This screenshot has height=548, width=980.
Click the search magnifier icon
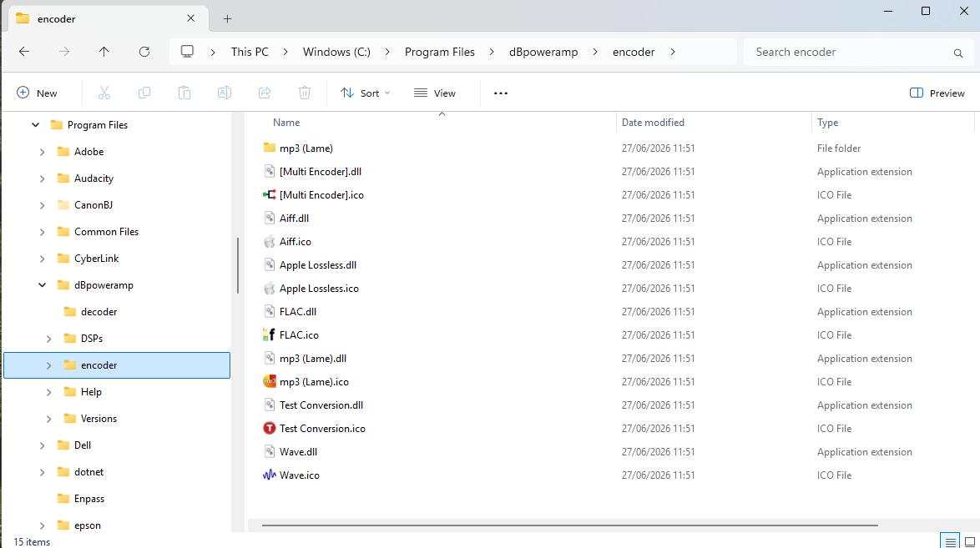click(958, 53)
